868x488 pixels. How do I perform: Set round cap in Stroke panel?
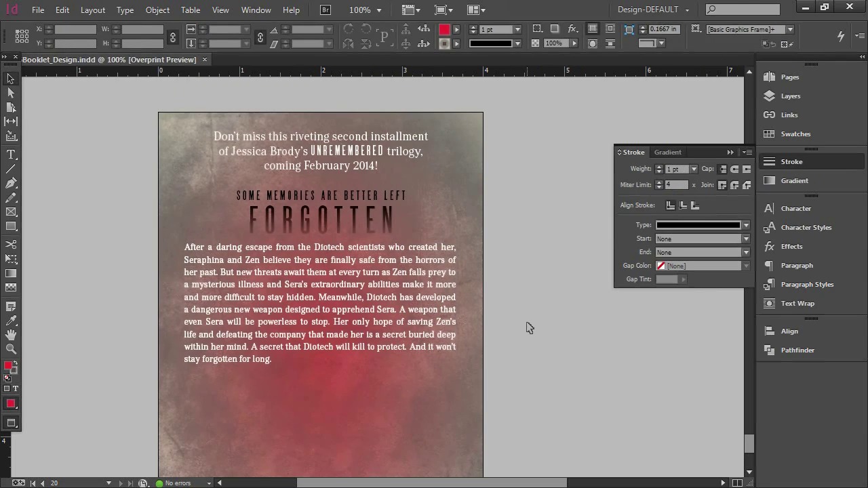[734, 169]
